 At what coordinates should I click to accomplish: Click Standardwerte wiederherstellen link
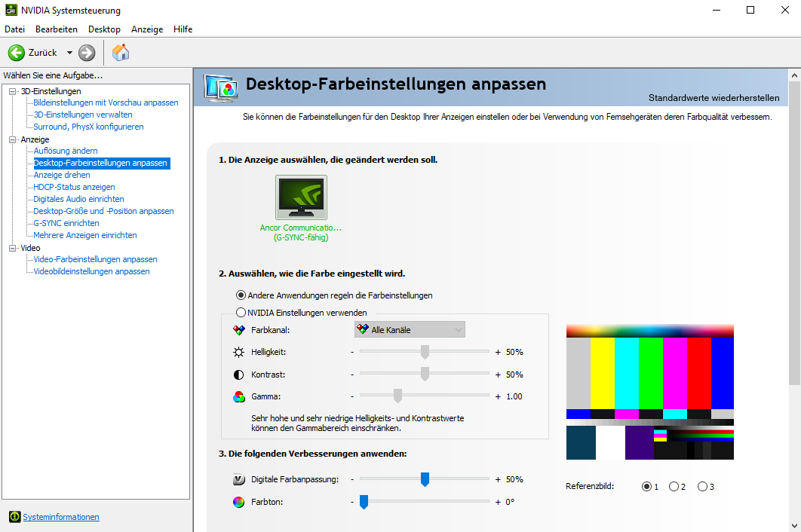714,97
